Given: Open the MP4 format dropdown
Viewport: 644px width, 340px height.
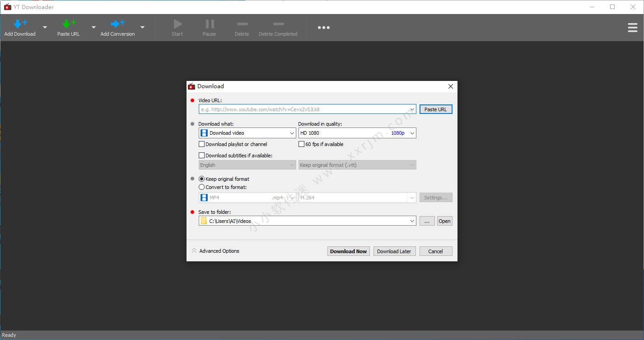Looking at the screenshot, I should click(247, 198).
